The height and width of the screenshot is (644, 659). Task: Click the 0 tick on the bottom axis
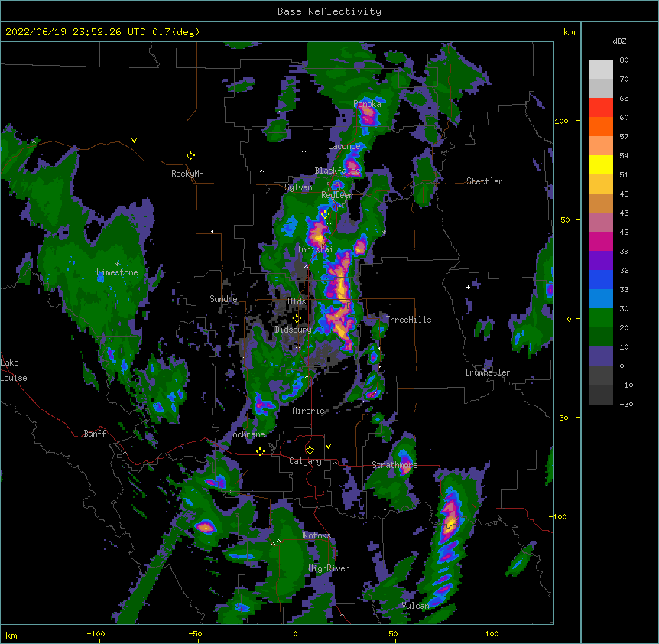(x=295, y=634)
